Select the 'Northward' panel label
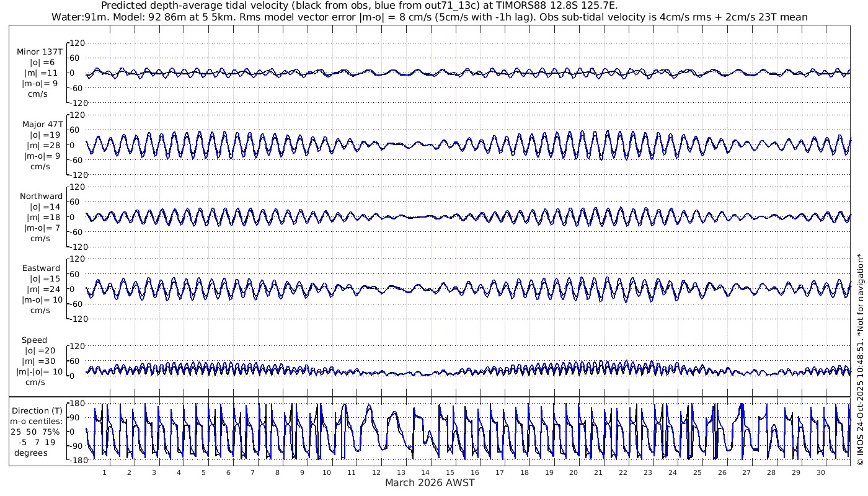The image size is (868, 496). [x=41, y=197]
